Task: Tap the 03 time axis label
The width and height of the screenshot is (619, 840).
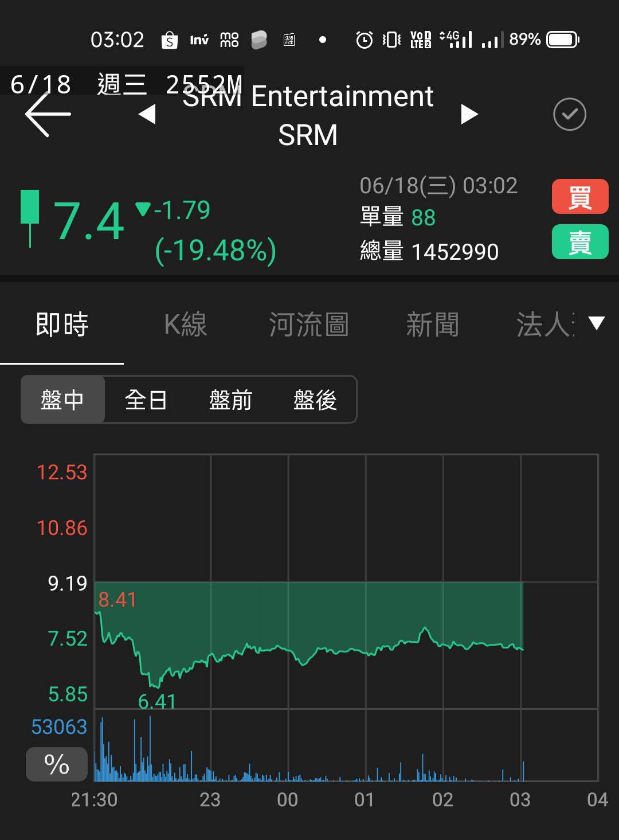Action: [x=520, y=799]
